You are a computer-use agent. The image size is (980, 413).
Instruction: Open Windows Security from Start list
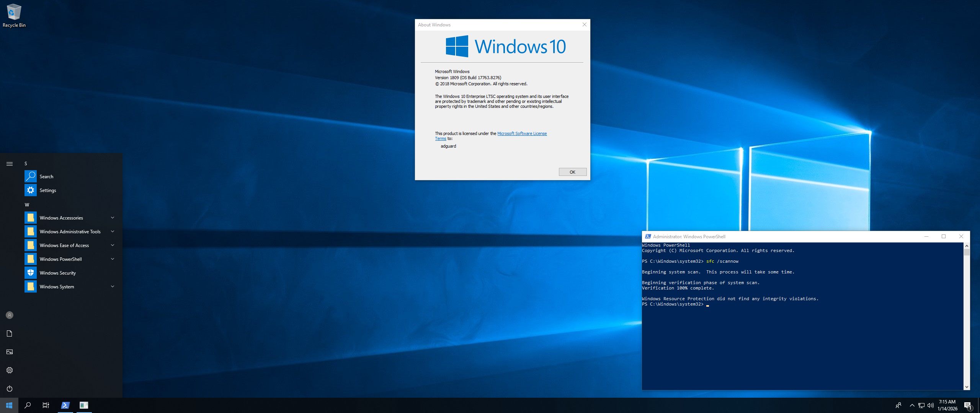coord(57,273)
